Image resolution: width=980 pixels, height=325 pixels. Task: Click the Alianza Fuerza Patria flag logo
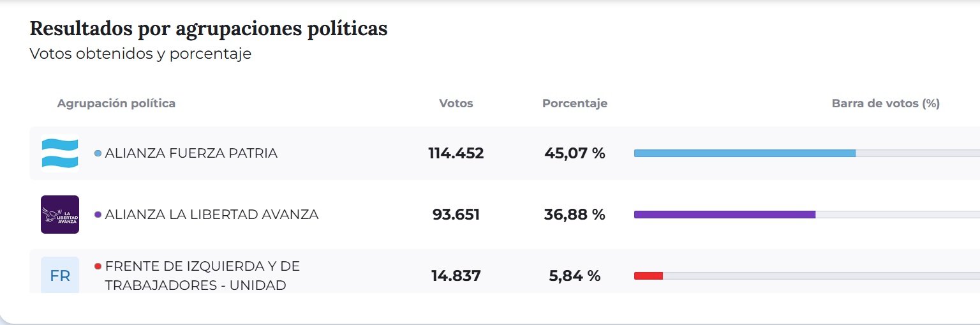coord(60,153)
